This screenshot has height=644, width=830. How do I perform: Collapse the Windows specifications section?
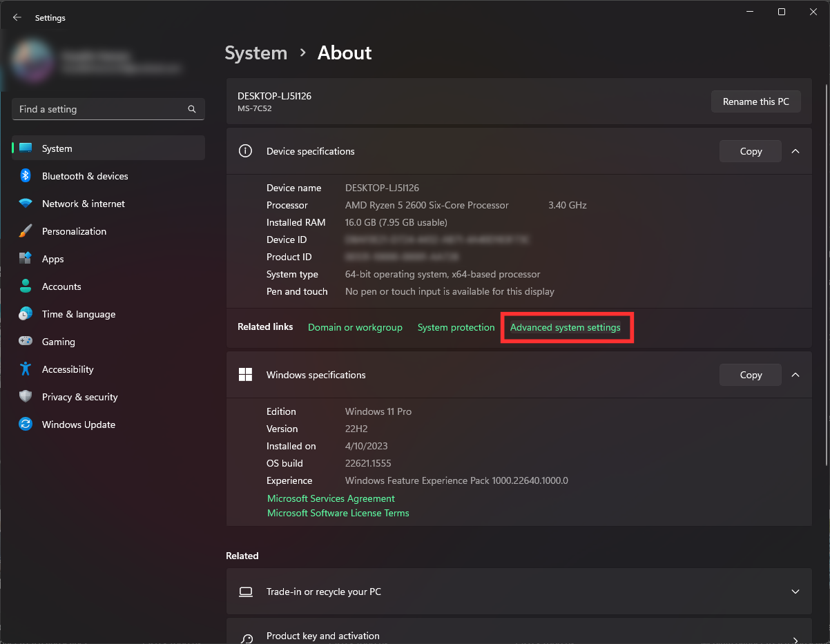(795, 375)
